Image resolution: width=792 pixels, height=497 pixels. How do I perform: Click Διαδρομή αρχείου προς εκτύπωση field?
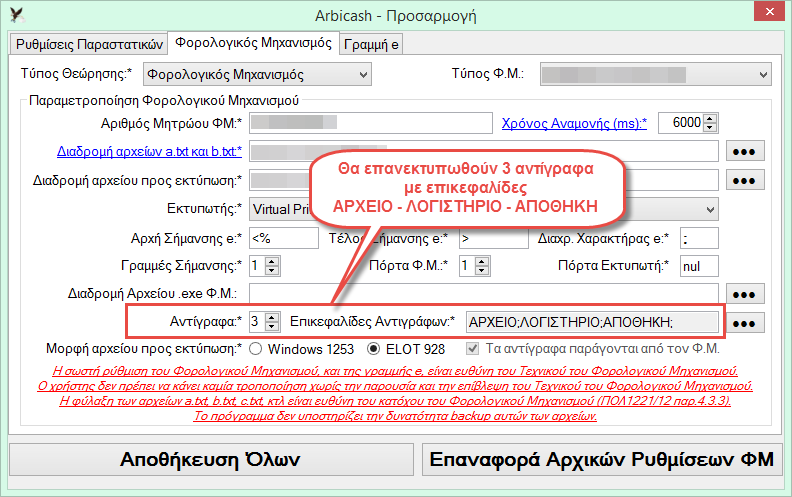[483, 180]
